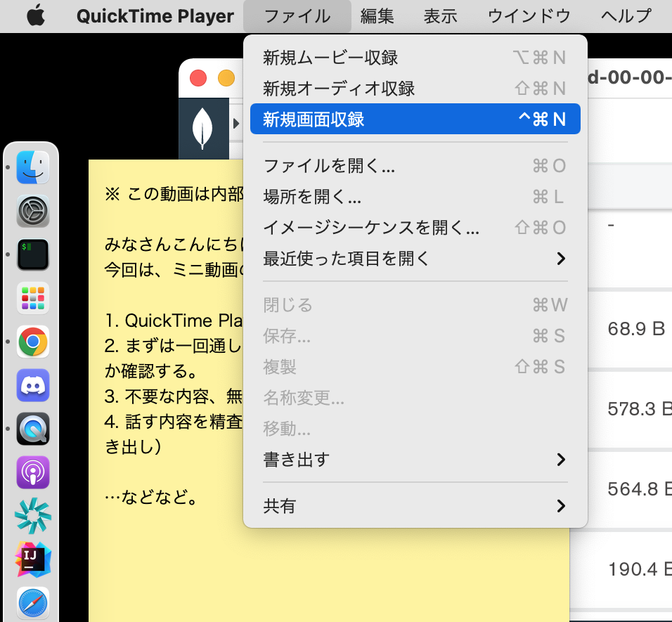Viewport: 672px width, 622px height.
Task: Expand 最近使った項目を開く submenu
Action: click(x=415, y=259)
